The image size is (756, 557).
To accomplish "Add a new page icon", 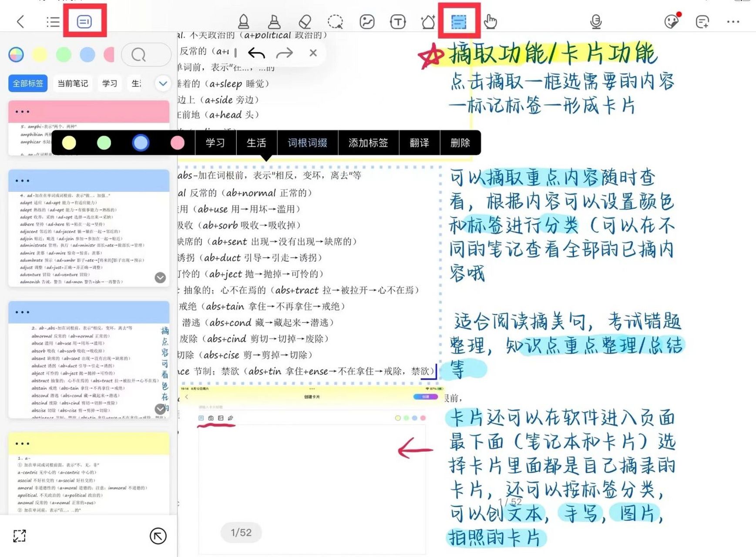I will tap(702, 21).
